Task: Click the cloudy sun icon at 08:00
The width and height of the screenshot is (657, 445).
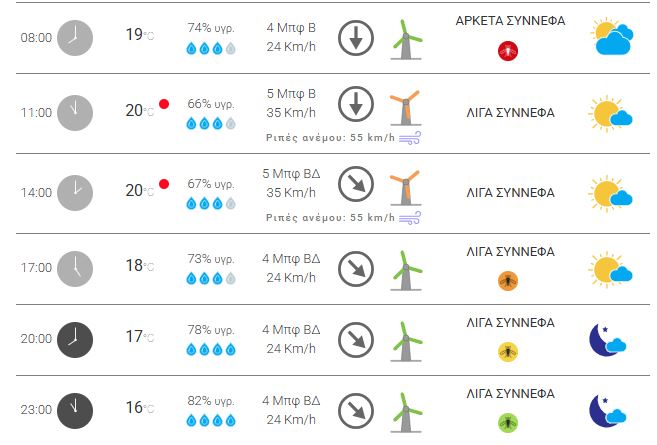Action: click(x=612, y=38)
